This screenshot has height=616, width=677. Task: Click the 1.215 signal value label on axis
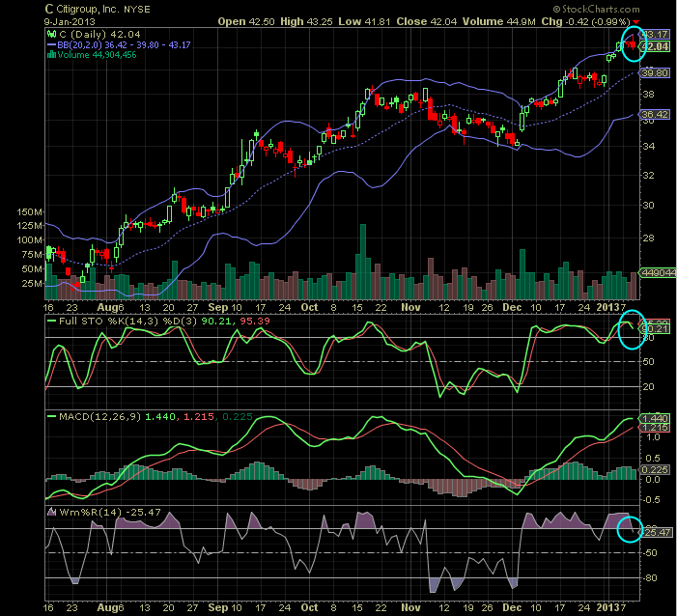655,428
